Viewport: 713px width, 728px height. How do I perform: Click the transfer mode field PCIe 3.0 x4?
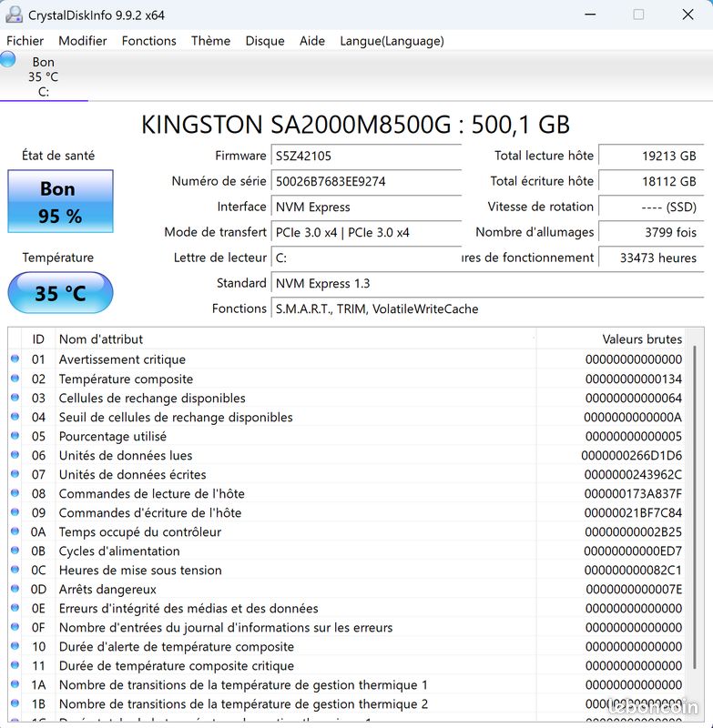[366, 233]
